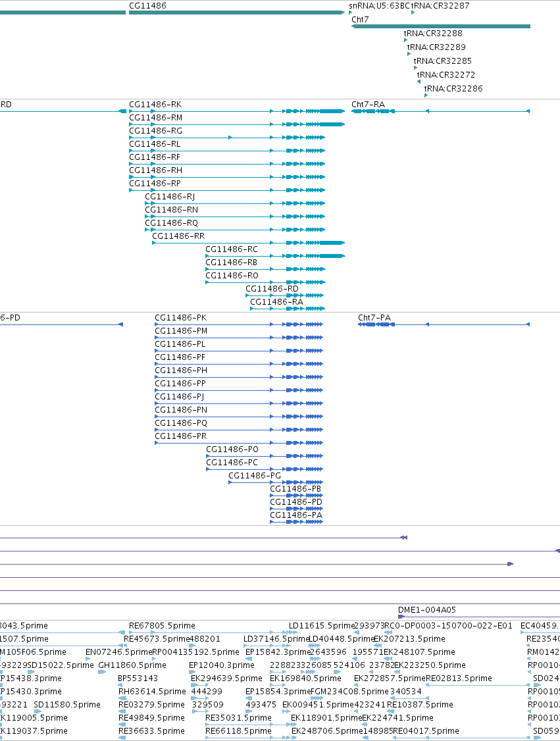The height and width of the screenshot is (741, 560).
Task: Click the BP553143 entry
Action: point(138,678)
